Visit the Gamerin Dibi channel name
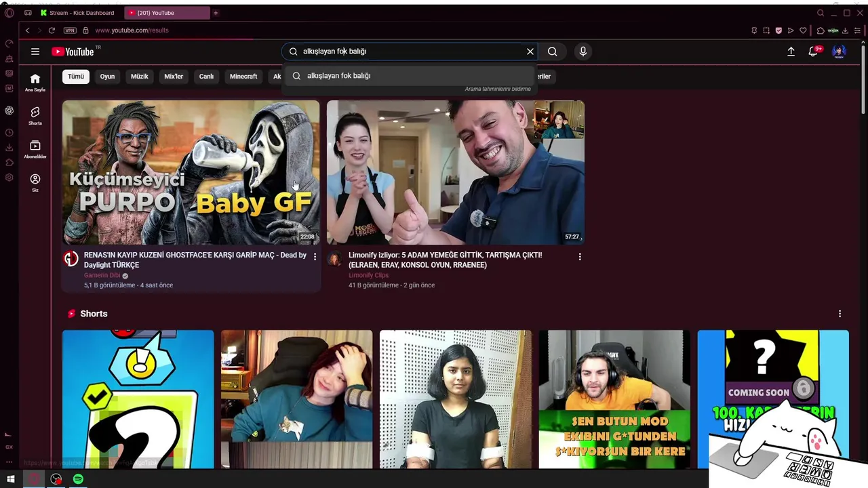 click(102, 276)
